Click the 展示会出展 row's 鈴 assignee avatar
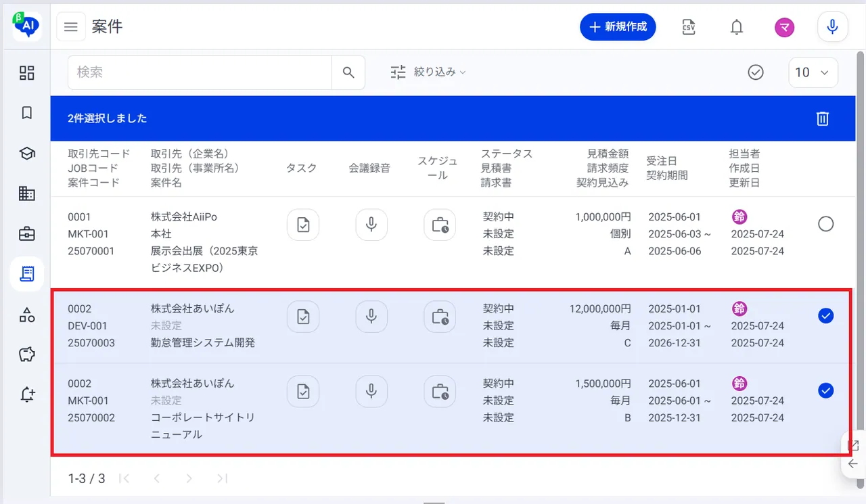This screenshot has width=866, height=504. (739, 216)
